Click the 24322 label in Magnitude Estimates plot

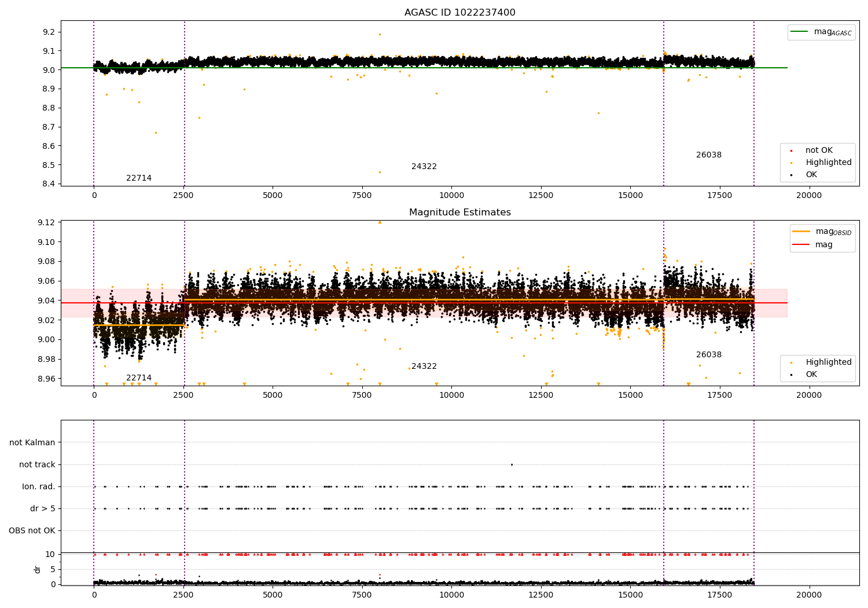[x=424, y=367]
